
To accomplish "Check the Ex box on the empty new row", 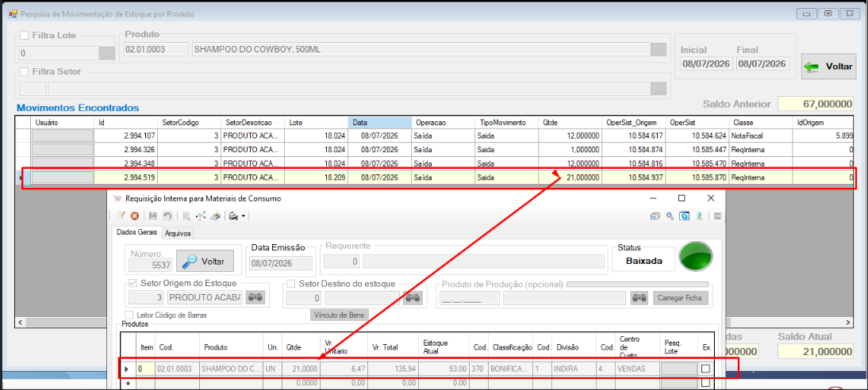I will point(705,382).
